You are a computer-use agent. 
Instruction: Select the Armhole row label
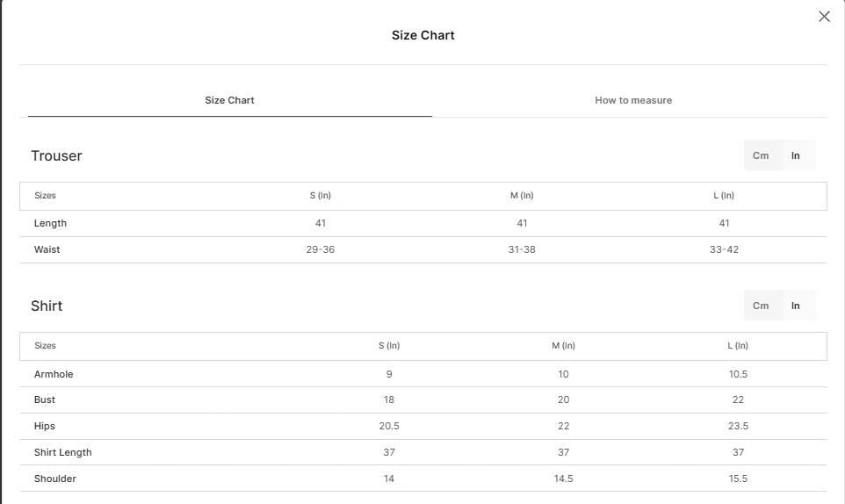[54, 374]
